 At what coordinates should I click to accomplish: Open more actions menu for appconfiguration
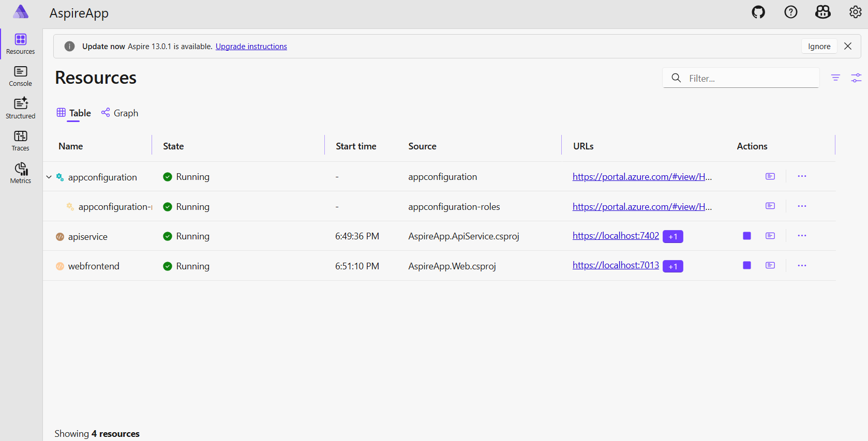pyautogui.click(x=802, y=176)
